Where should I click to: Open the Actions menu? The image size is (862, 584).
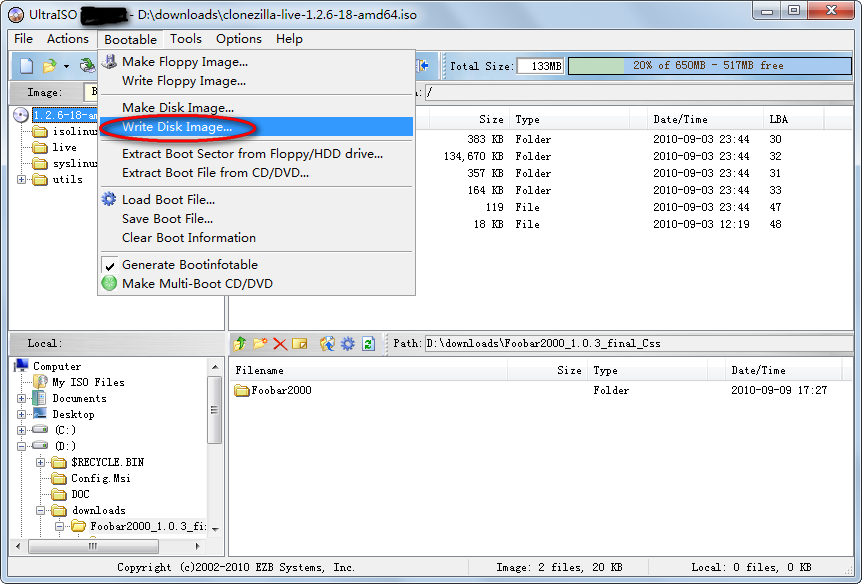[68, 39]
